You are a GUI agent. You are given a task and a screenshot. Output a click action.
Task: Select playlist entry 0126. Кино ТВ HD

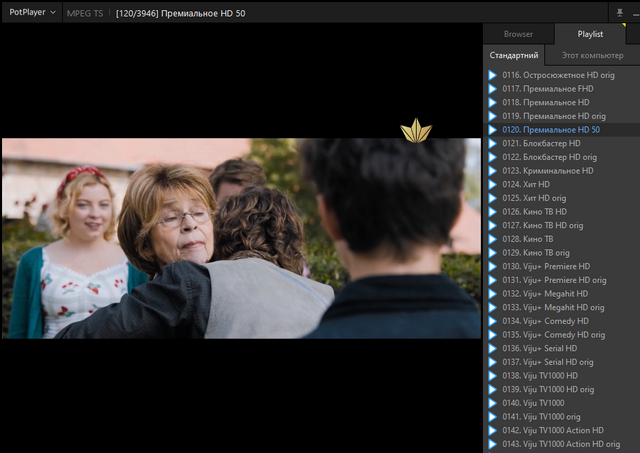tap(562, 212)
